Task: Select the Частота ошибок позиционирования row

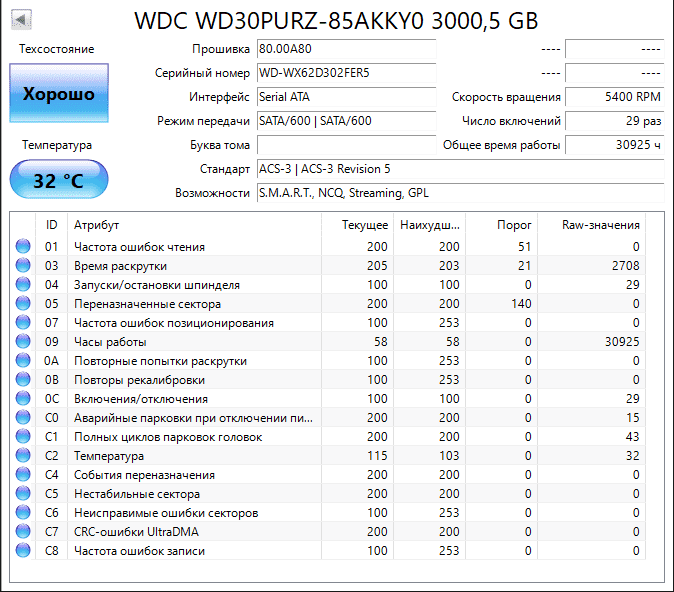Action: (328, 322)
